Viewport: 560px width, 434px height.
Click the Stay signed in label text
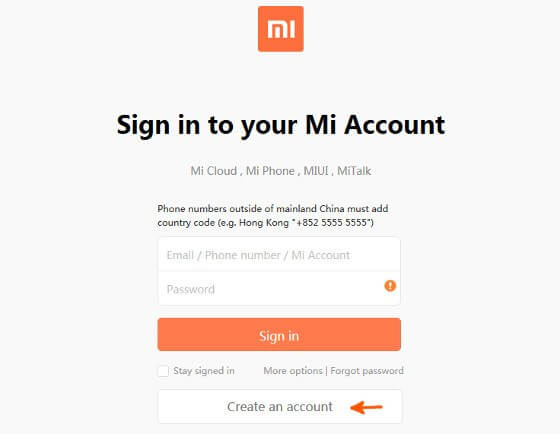click(204, 371)
